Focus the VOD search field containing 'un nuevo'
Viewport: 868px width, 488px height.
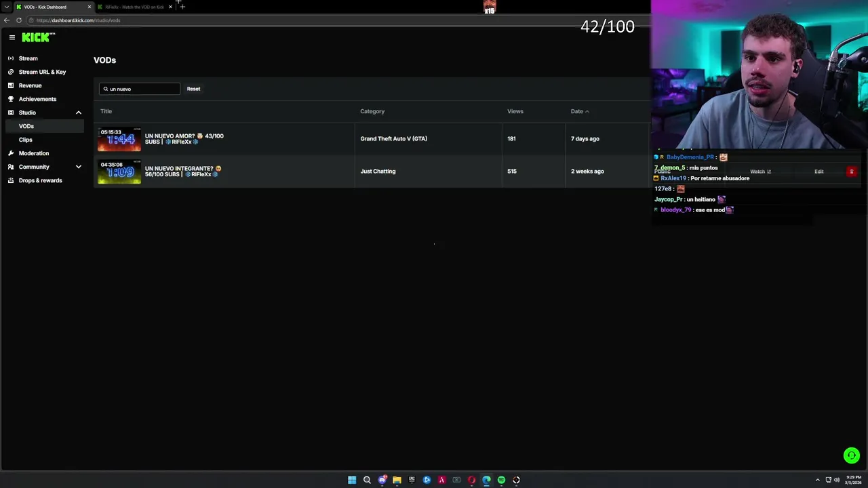(140, 89)
